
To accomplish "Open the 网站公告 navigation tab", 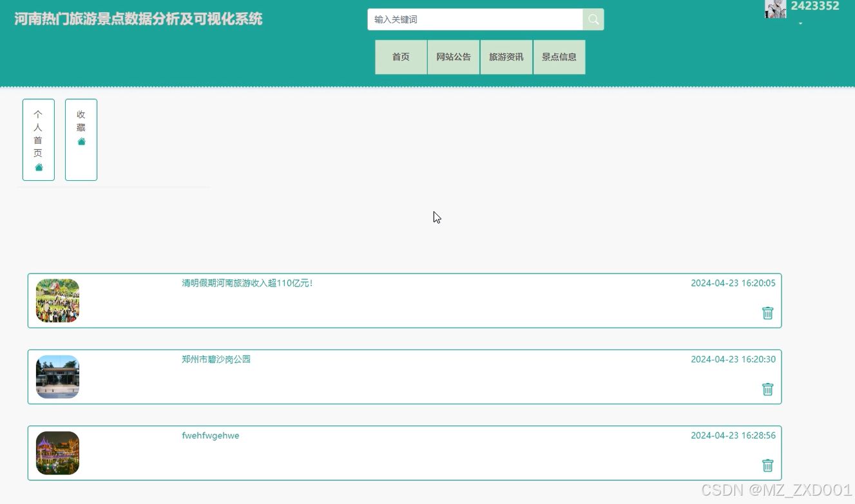I will (454, 57).
